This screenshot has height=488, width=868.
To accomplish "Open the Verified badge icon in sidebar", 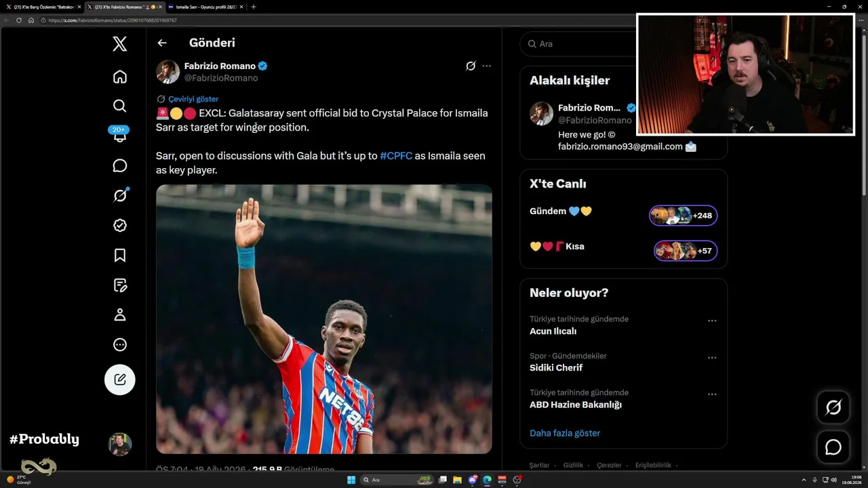I will coord(120,225).
